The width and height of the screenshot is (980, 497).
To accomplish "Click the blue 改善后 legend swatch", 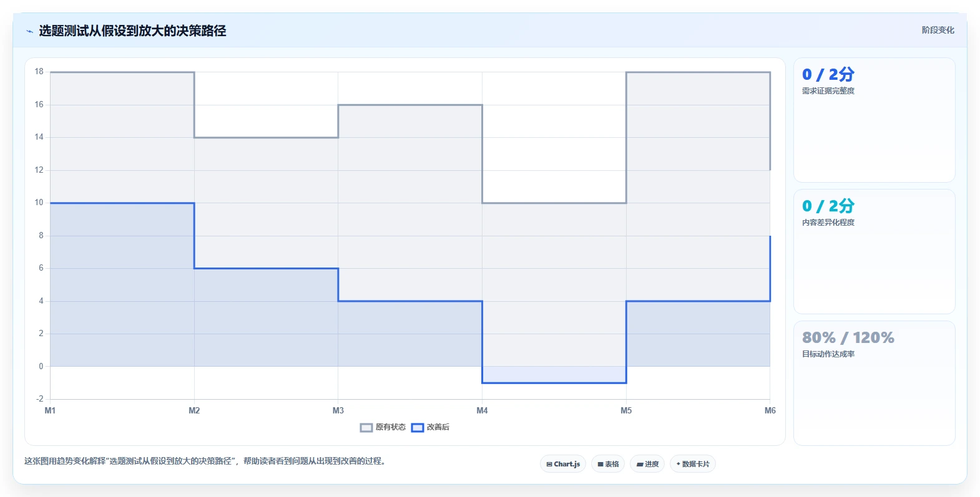I will point(418,428).
